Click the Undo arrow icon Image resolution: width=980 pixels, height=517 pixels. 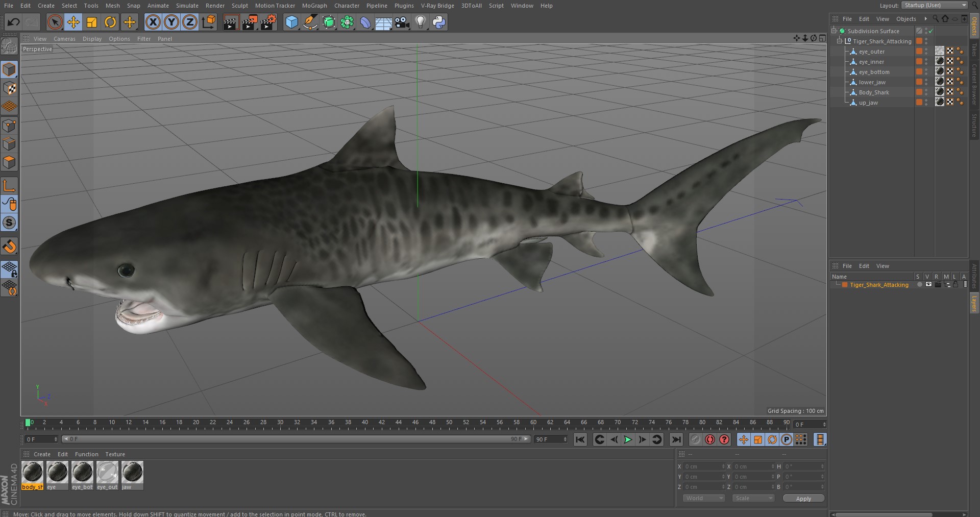14,22
